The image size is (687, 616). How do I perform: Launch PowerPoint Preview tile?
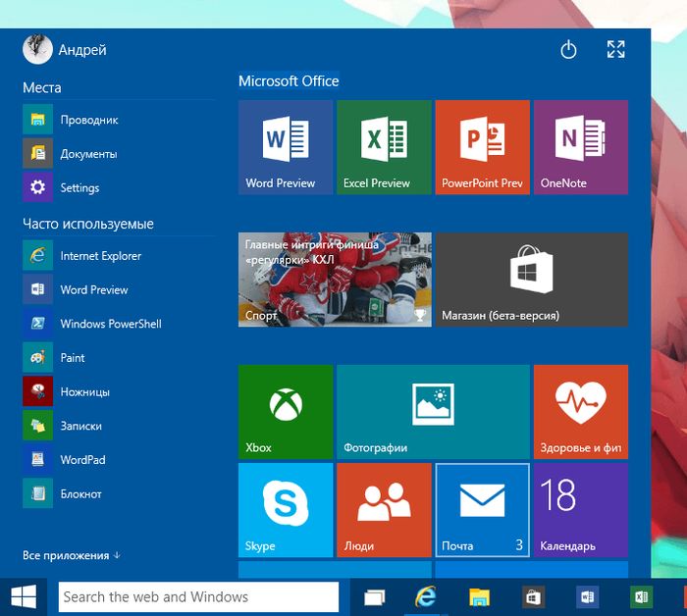click(x=483, y=147)
